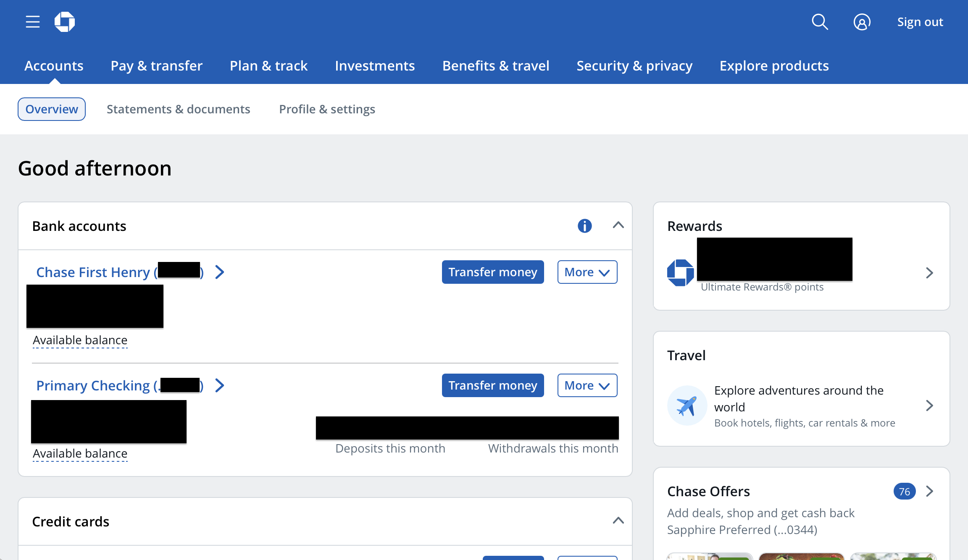
Task: Click Deposits this month label
Action: (390, 448)
